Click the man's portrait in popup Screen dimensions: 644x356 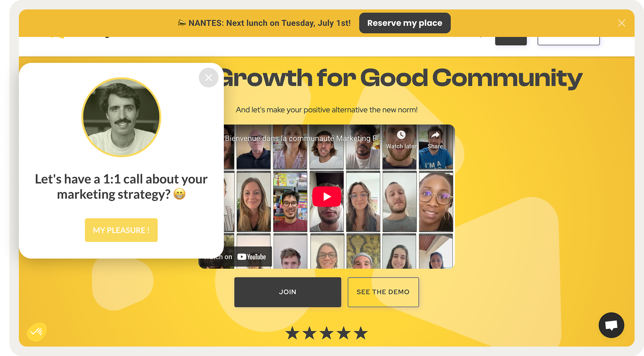[x=121, y=117]
